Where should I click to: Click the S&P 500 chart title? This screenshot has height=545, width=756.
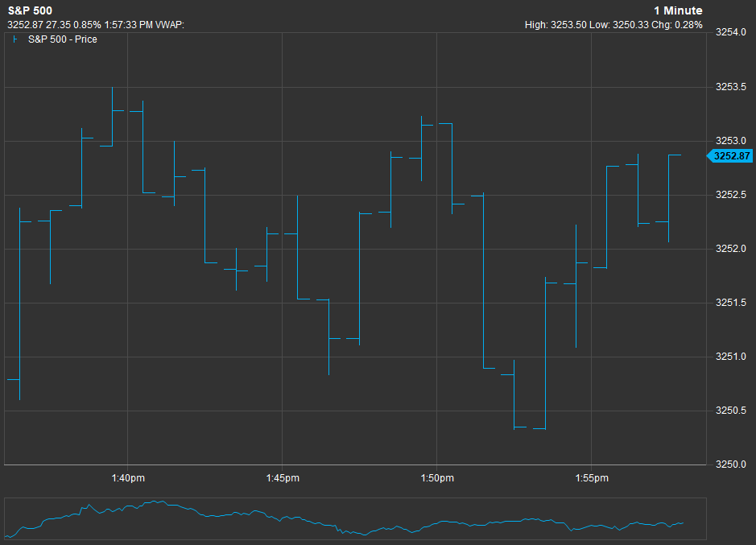point(30,10)
